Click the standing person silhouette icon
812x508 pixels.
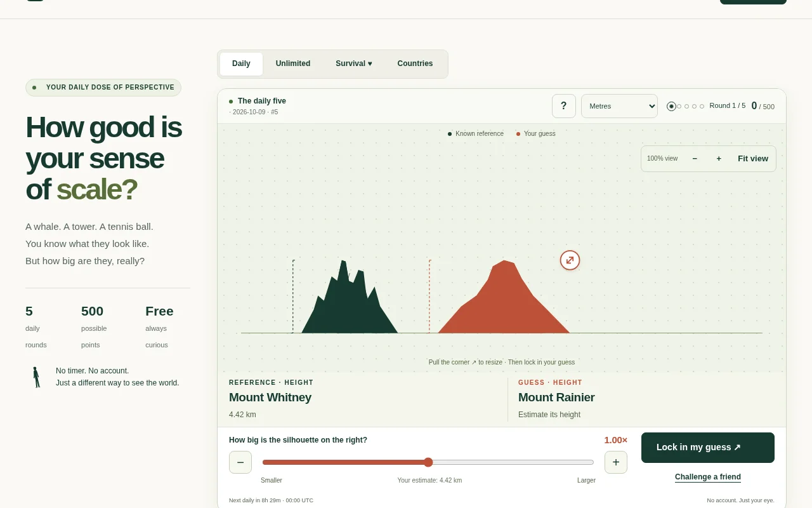(36, 377)
